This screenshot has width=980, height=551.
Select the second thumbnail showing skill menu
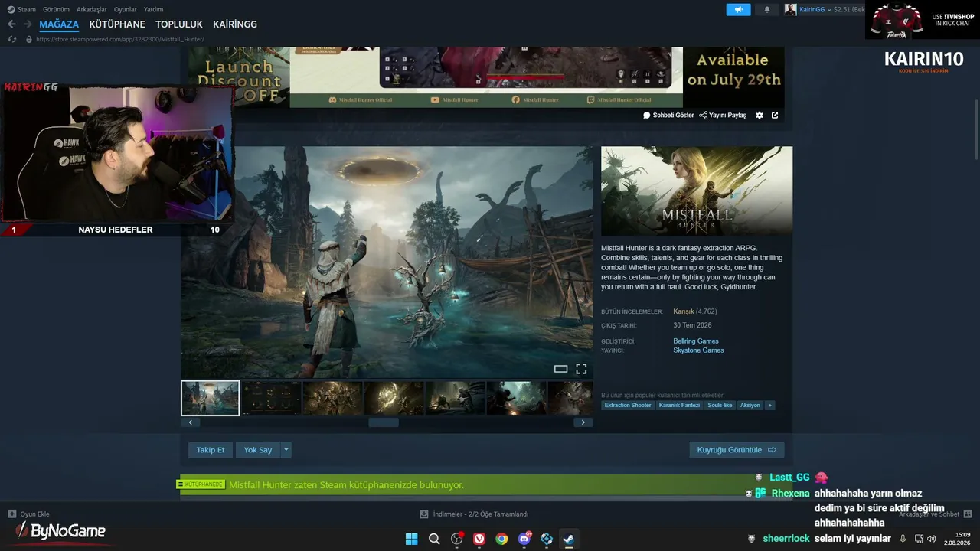[x=272, y=398]
